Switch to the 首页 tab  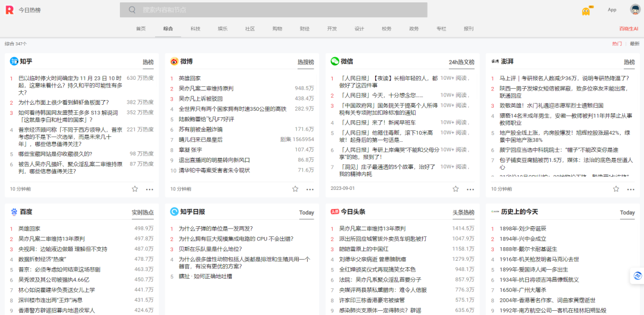tap(141, 29)
